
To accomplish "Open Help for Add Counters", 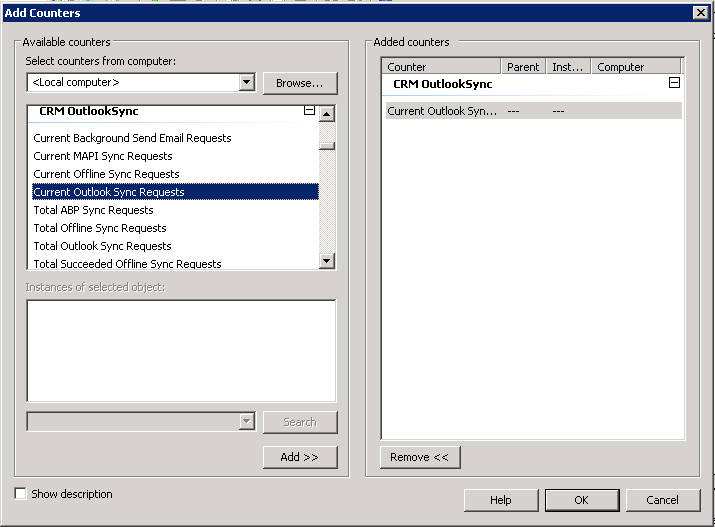I will pyautogui.click(x=500, y=500).
